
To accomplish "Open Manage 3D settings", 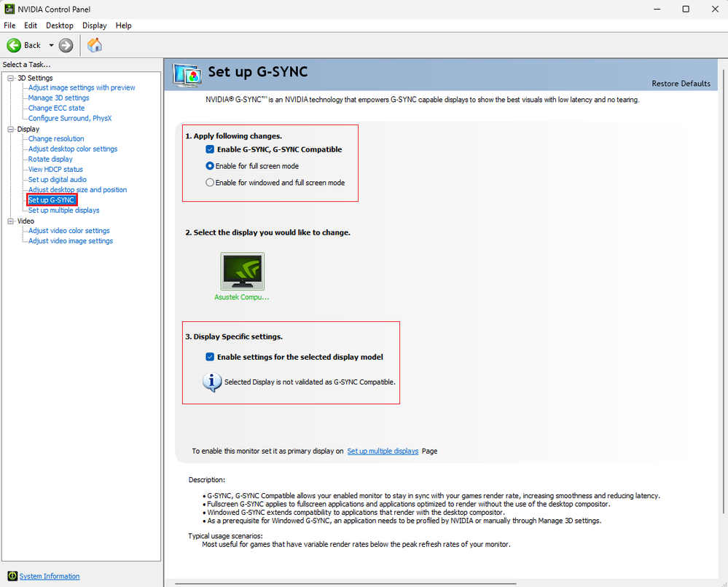I will coord(58,98).
